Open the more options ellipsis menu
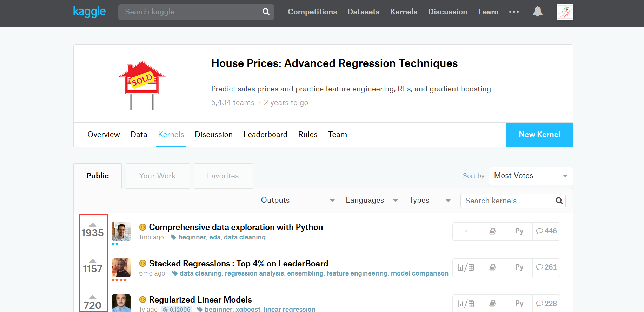The width and height of the screenshot is (644, 312). pos(514,12)
